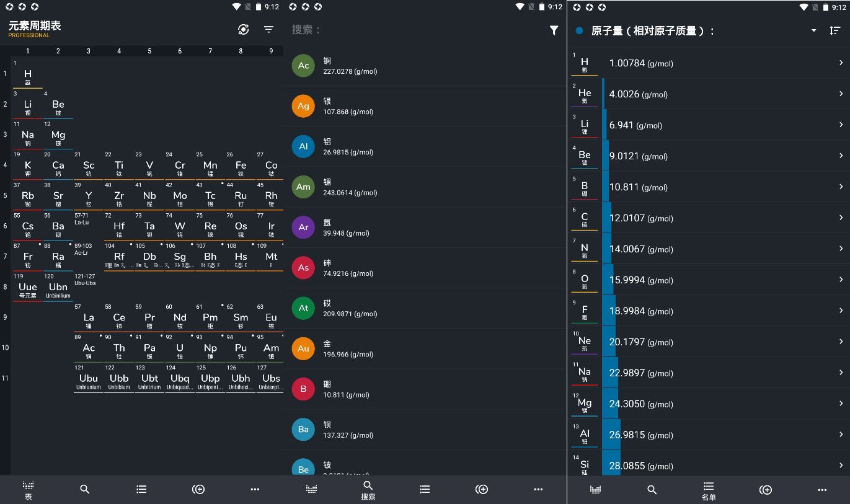The width and height of the screenshot is (850, 504).
Task: Tap the orange Ag circle icon
Action: [x=303, y=106]
